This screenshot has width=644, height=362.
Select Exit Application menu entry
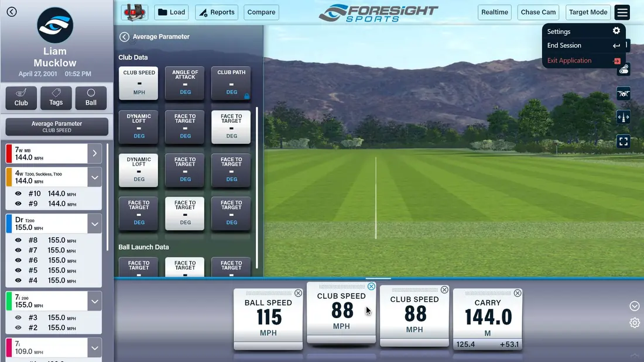coord(583,61)
